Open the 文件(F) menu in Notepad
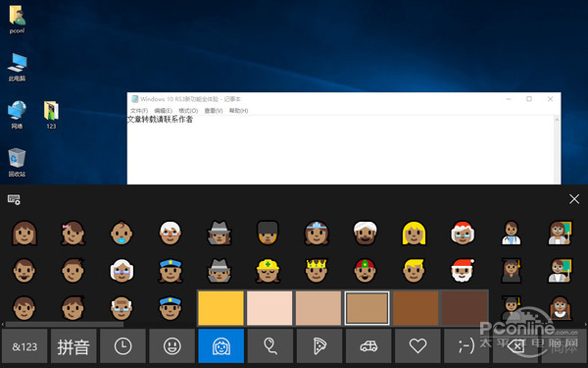Image resolution: width=588 pixels, height=368 pixels. tap(139, 111)
